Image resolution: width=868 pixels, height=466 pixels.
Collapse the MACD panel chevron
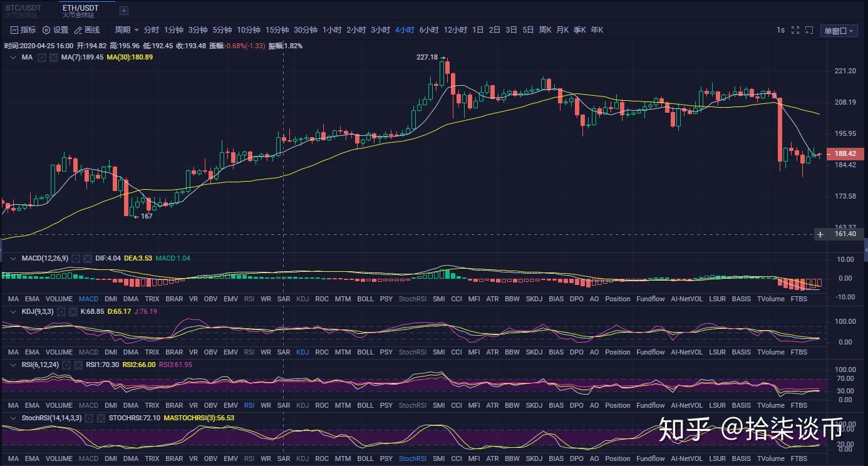click(13, 258)
